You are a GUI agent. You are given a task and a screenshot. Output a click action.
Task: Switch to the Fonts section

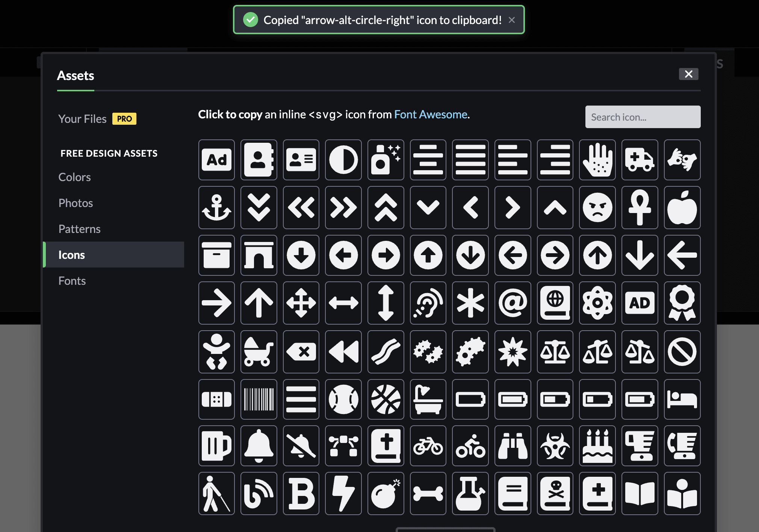tap(72, 281)
